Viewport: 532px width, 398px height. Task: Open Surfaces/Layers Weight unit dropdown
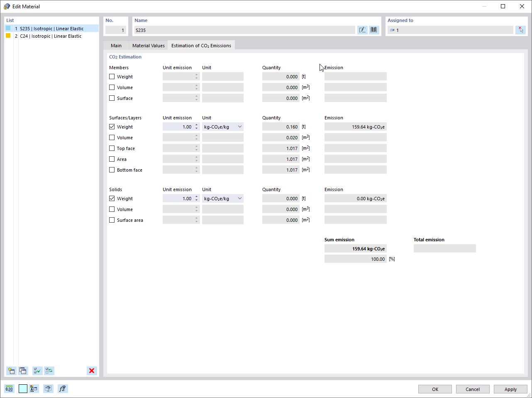click(223, 127)
